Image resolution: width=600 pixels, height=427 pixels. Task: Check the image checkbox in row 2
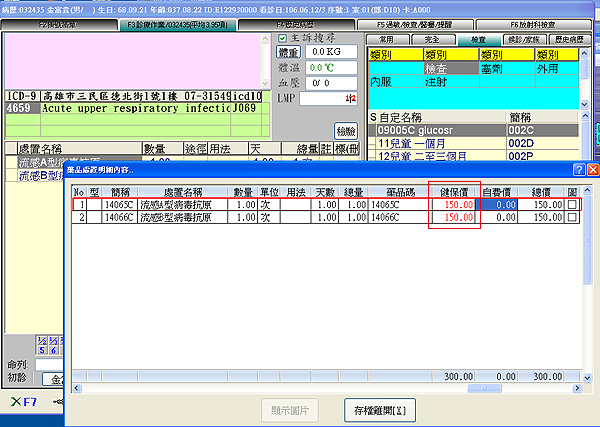[x=572, y=216]
